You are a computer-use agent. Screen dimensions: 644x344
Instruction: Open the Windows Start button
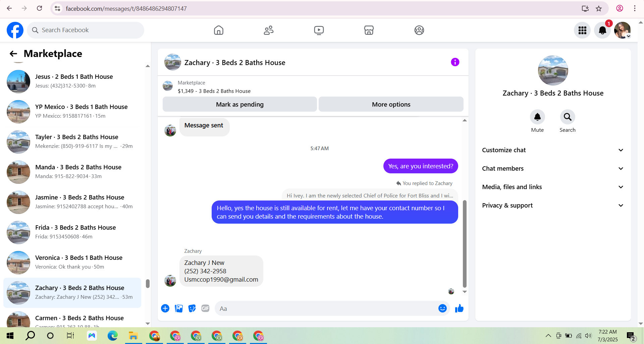coord(10,336)
